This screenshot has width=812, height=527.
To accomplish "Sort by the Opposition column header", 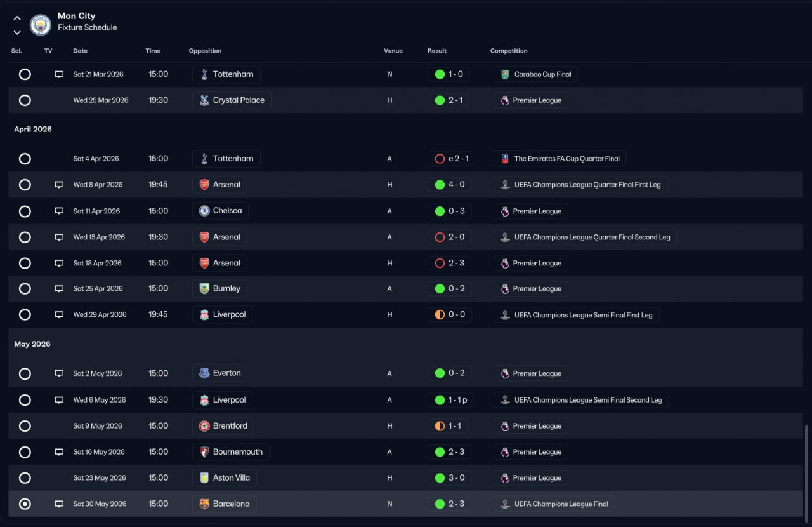I will 205,51.
